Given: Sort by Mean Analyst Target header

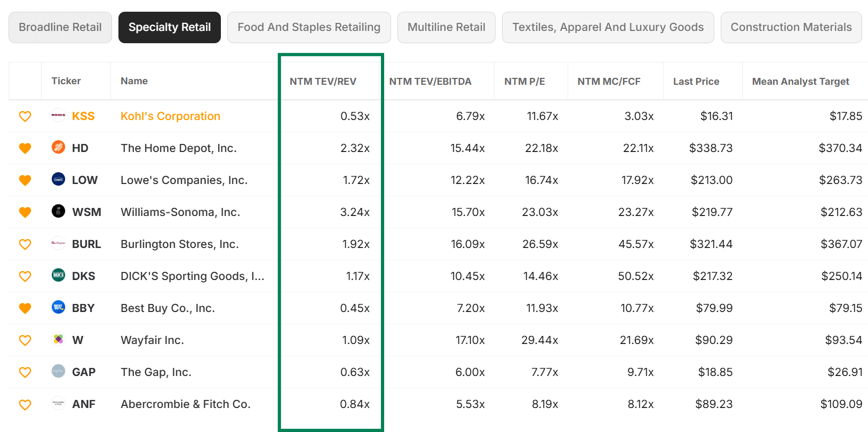Looking at the screenshot, I should (x=800, y=82).
